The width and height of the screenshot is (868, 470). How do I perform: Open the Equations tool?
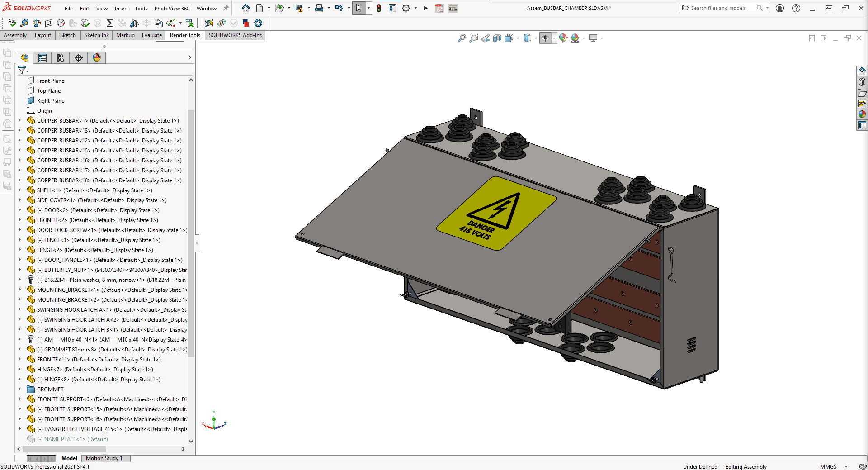[x=110, y=23]
